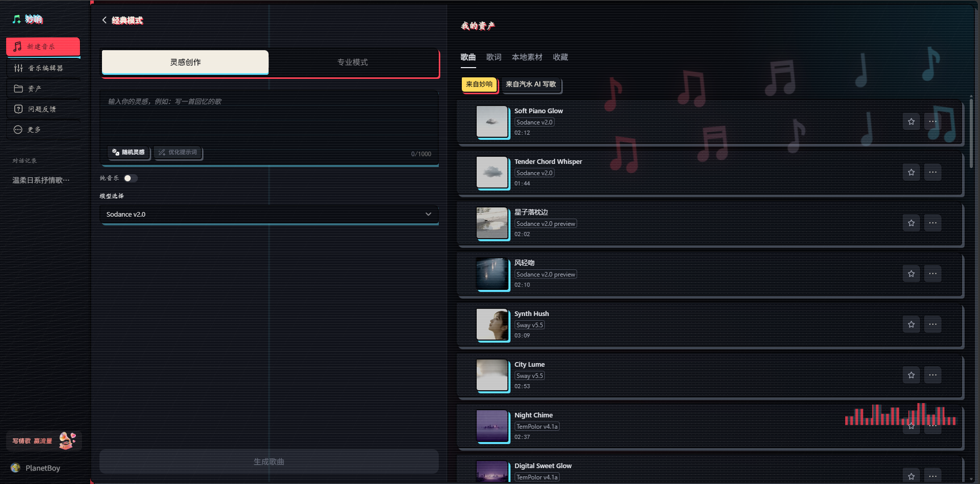Click the TemPolor v4.1a tag on Night Chime
980x484 pixels.
tap(537, 427)
